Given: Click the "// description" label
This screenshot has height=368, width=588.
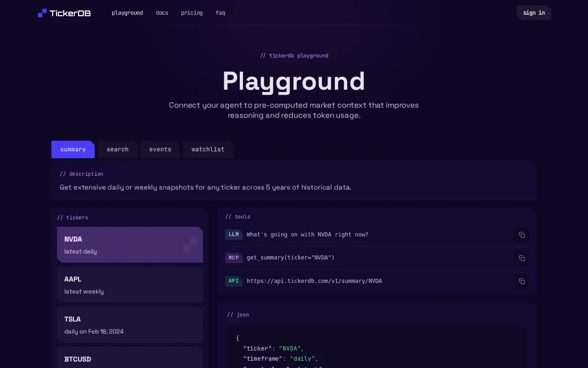Looking at the screenshot, I should pyautogui.click(x=81, y=174).
